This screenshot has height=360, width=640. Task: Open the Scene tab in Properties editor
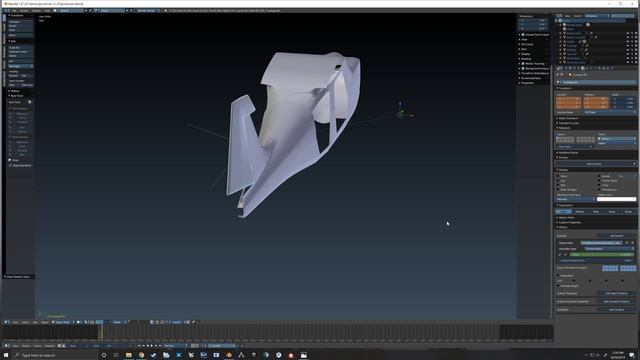tap(574, 68)
